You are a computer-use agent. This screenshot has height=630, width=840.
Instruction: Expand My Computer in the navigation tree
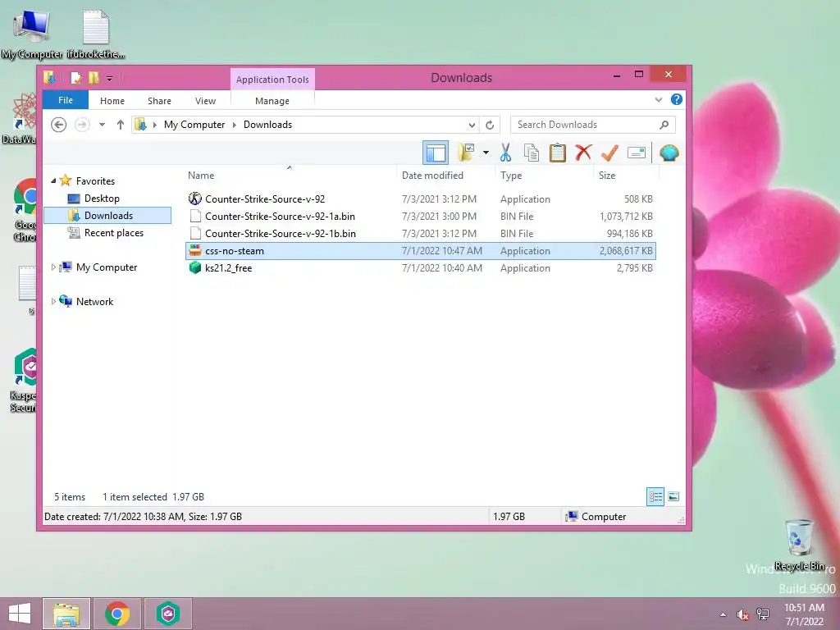(x=53, y=267)
